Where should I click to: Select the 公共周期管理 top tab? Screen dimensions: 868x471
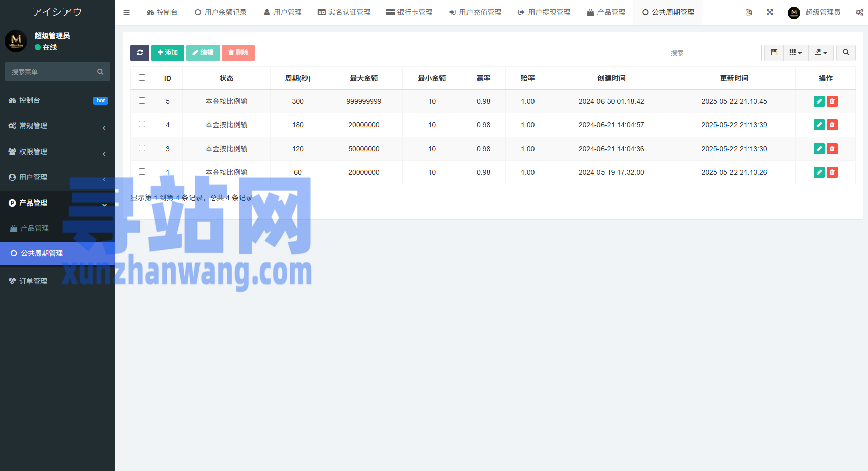tap(668, 12)
